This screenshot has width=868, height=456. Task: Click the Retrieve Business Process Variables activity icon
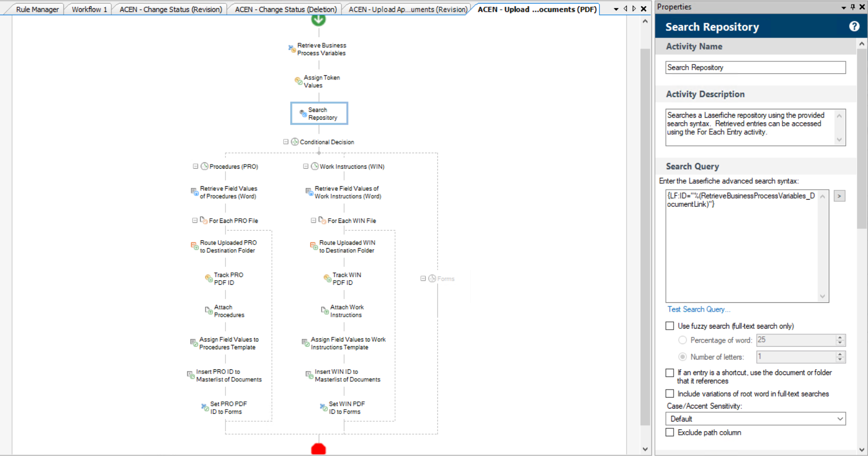(x=292, y=49)
